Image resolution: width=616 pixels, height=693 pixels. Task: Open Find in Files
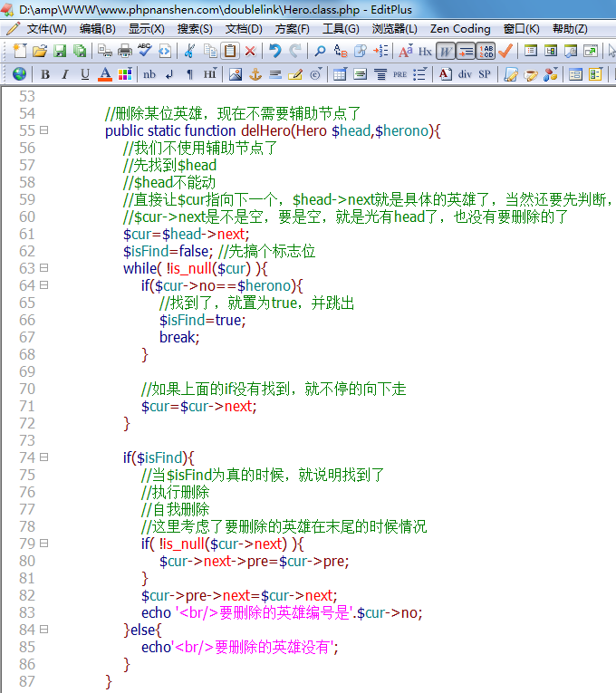click(361, 52)
